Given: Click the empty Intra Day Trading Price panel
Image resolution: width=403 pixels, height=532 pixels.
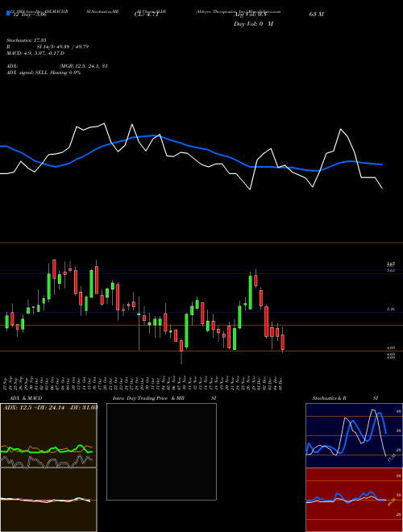Looking at the screenshot, I should tap(161, 451).
